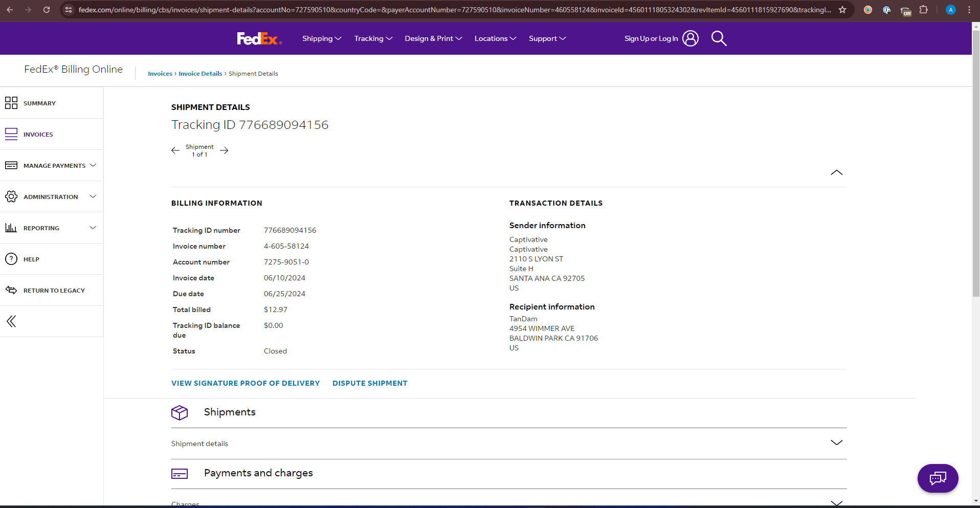Open Summary in the sidebar
The image size is (980, 508).
[39, 103]
